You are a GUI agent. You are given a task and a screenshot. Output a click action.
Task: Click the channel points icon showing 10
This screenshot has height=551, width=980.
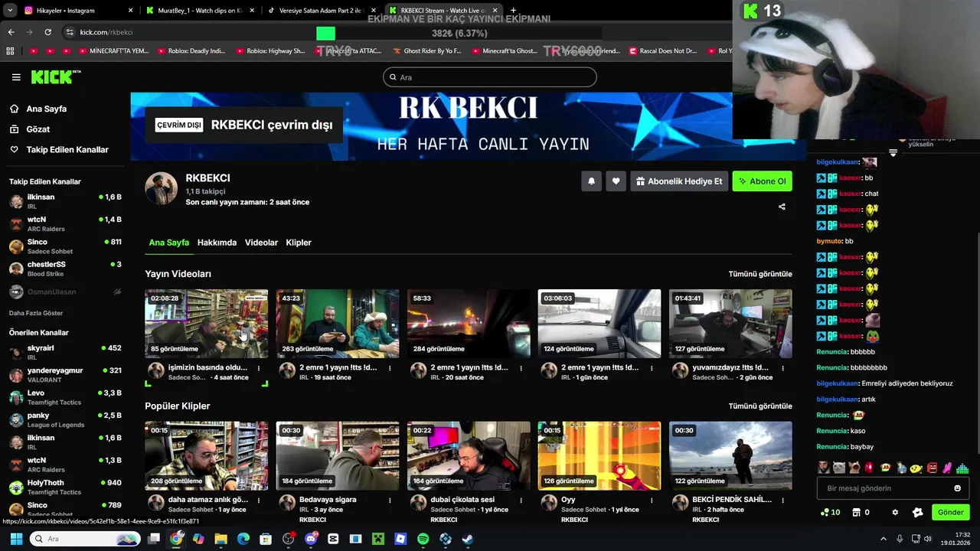(830, 513)
